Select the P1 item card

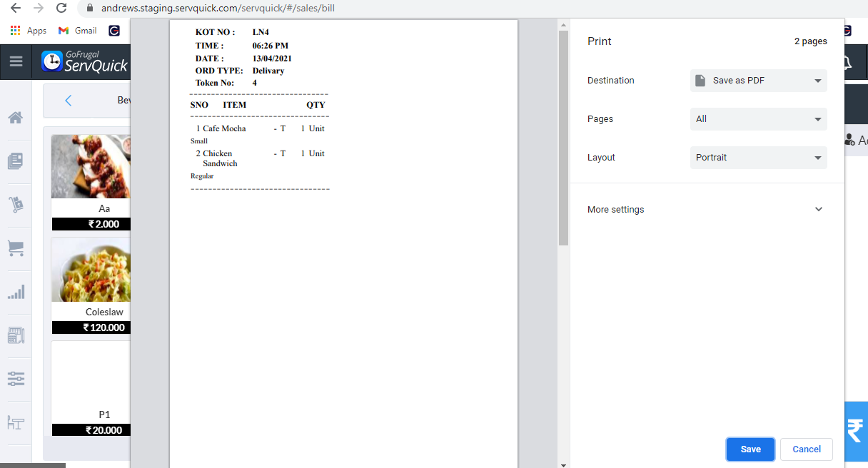point(91,388)
